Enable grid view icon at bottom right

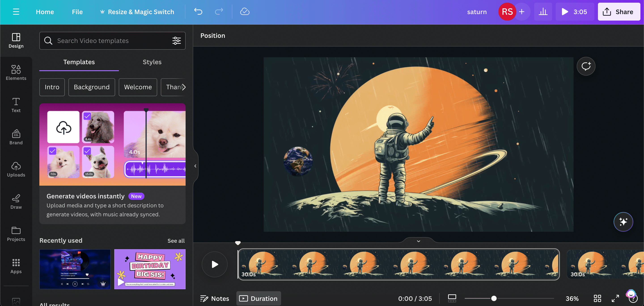coord(597,298)
